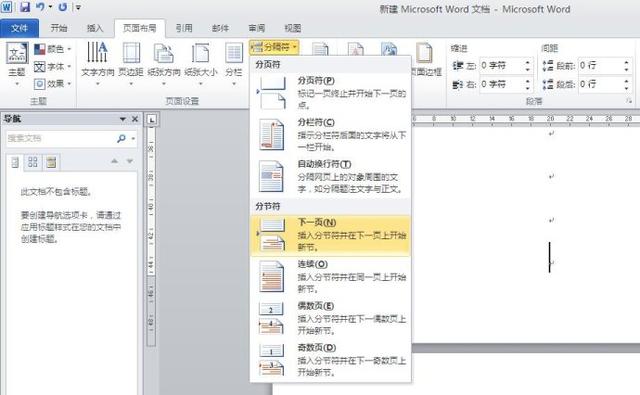Switch to the 引用 tab
Screen dimensions: 640x395
184,28
